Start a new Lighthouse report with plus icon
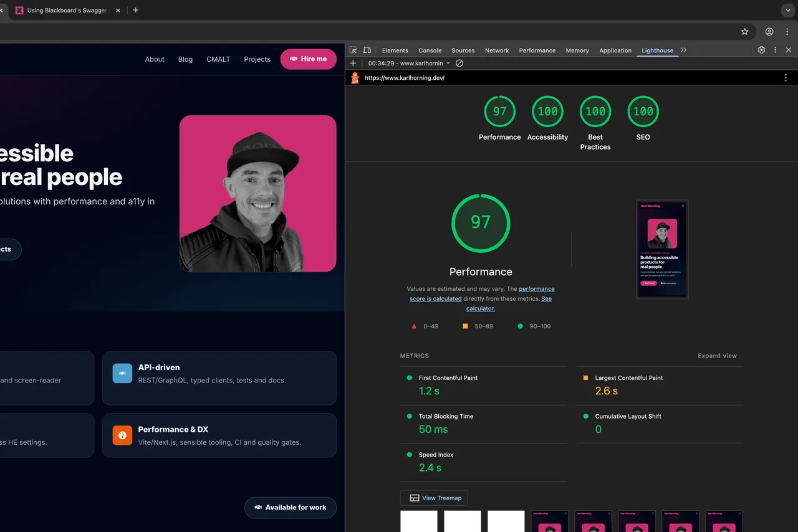 pyautogui.click(x=353, y=64)
